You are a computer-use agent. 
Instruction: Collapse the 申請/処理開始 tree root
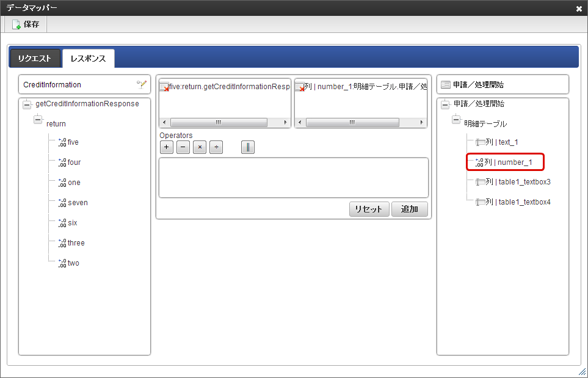tap(445, 104)
